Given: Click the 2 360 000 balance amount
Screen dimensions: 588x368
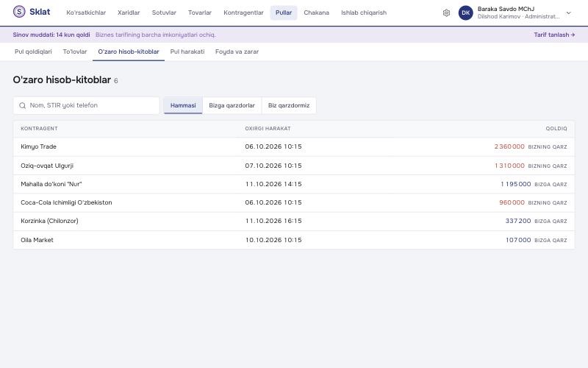Looking at the screenshot, I should (x=509, y=146).
